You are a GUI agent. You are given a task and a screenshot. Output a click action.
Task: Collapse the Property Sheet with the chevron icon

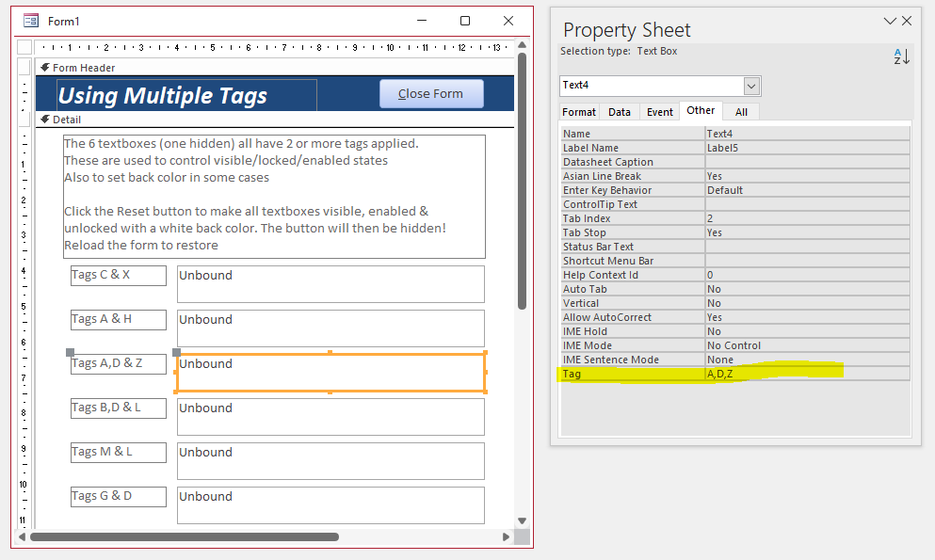click(890, 21)
